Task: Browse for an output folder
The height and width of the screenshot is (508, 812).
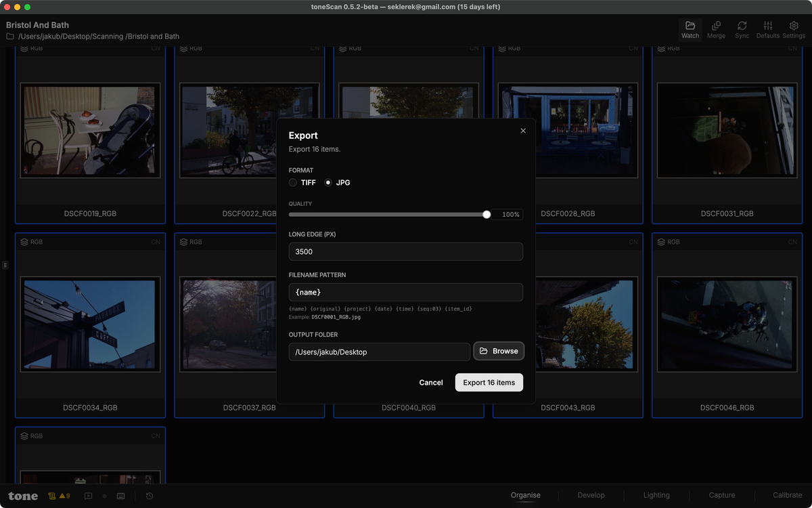Action: pos(499,351)
